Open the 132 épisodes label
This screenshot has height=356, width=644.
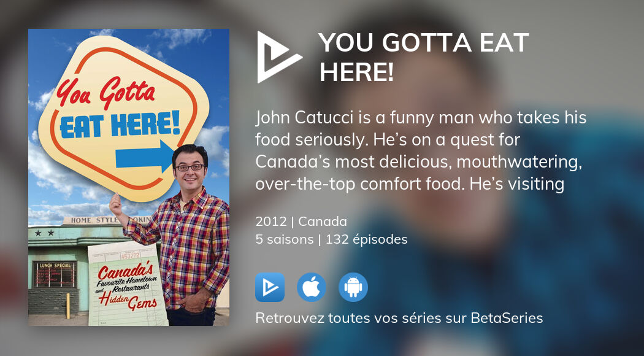click(366, 239)
